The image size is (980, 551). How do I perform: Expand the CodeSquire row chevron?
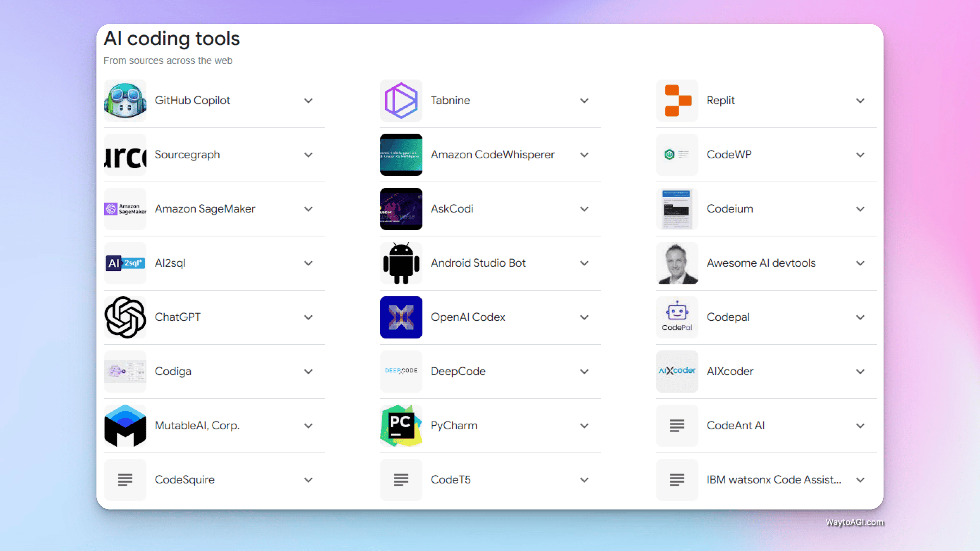pos(308,480)
